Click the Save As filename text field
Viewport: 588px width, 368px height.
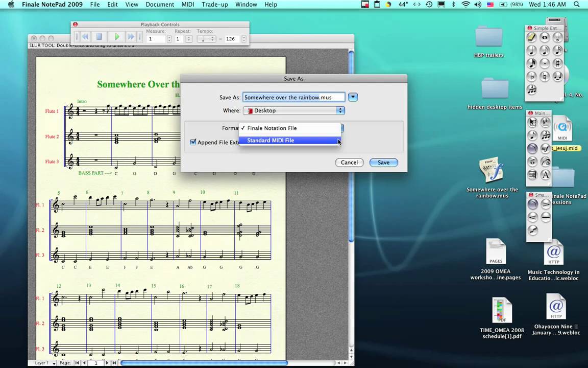point(293,97)
